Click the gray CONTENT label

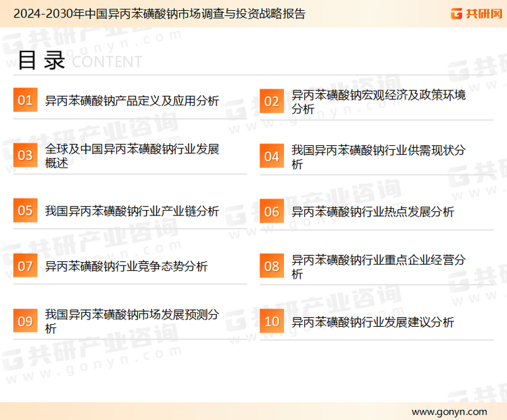tap(107, 61)
